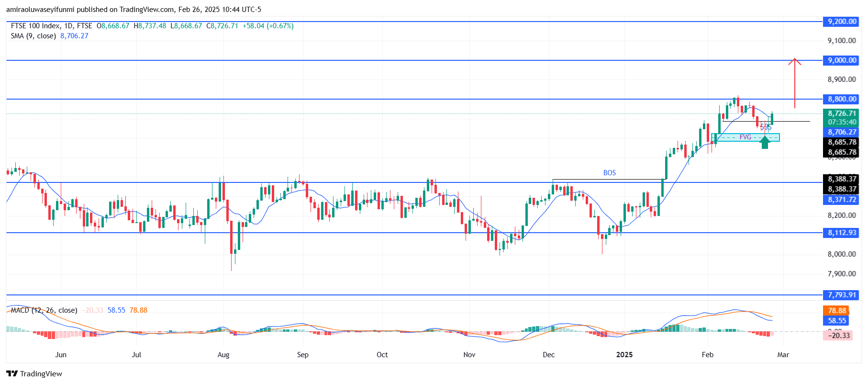Click the 8,371.72 price level label

(x=842, y=200)
